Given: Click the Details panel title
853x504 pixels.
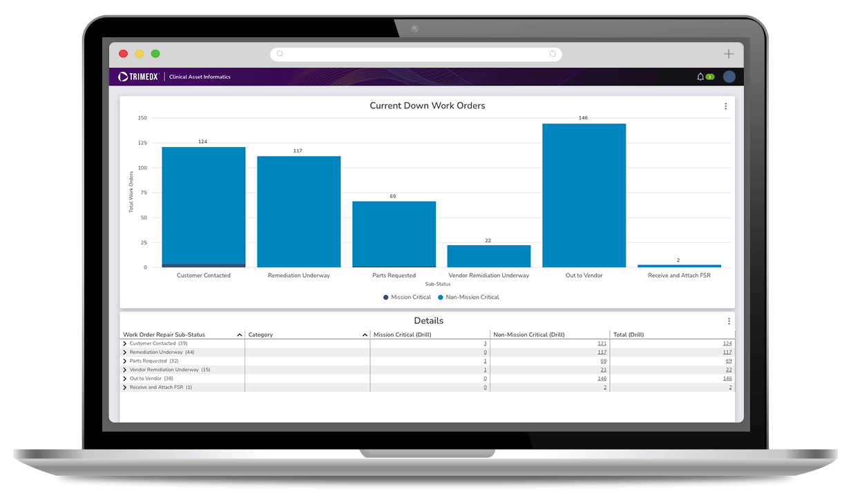Looking at the screenshot, I should [428, 321].
